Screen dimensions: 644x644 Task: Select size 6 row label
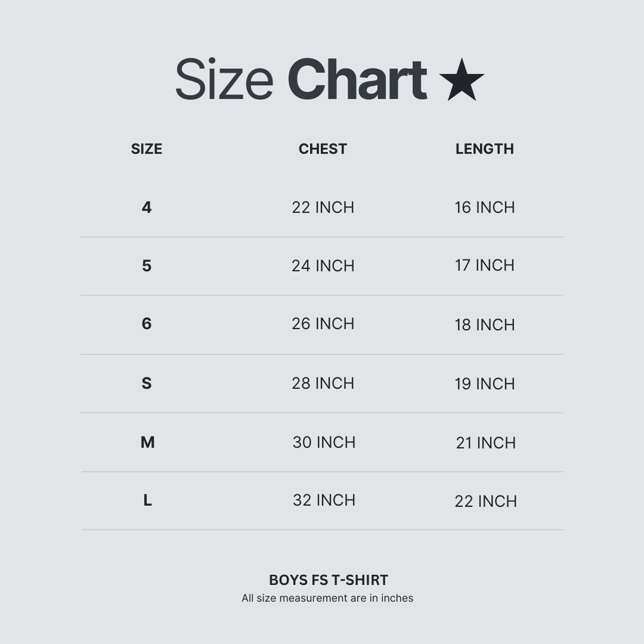pos(147,324)
